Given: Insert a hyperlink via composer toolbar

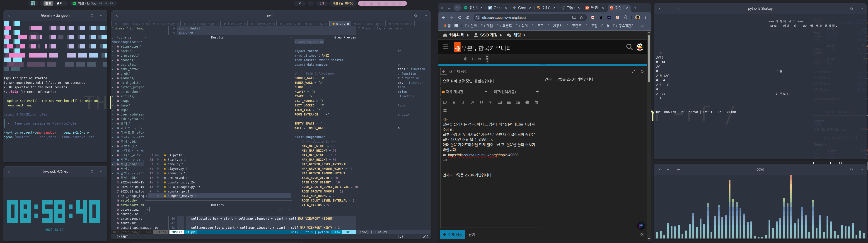Looking at the screenshot, I should [x=472, y=102].
